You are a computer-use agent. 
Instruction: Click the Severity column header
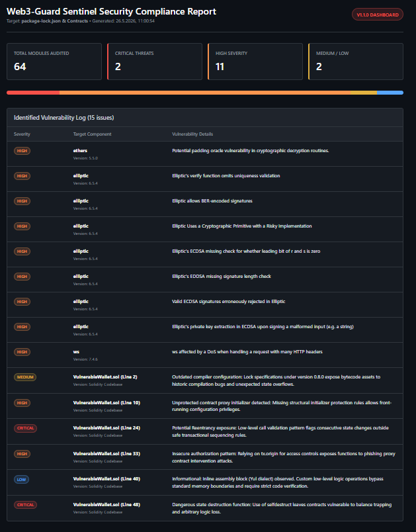(22, 134)
